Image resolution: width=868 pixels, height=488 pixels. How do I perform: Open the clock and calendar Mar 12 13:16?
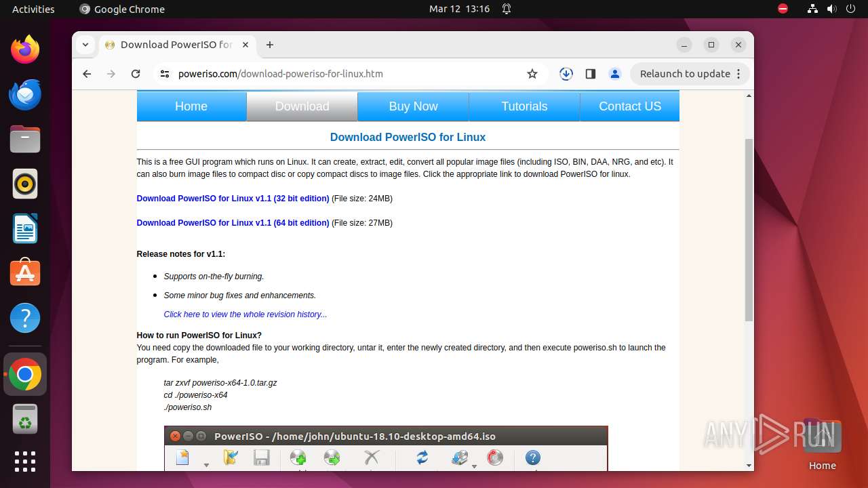459,9
